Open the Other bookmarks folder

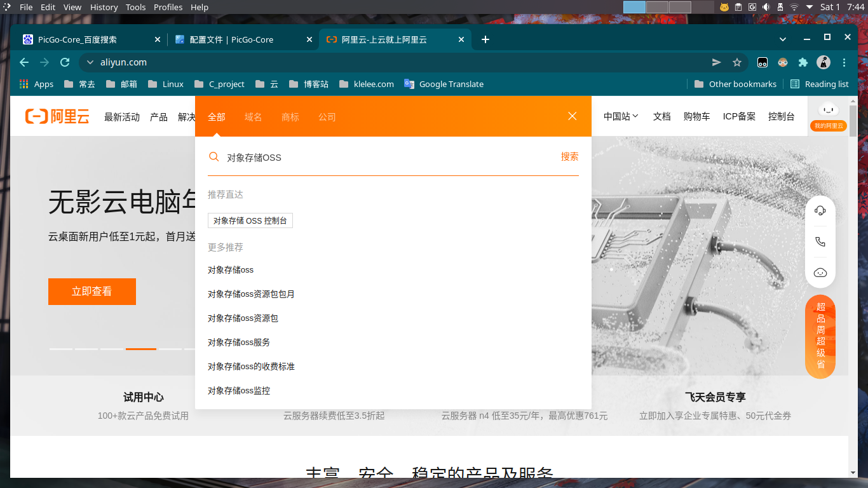[735, 84]
